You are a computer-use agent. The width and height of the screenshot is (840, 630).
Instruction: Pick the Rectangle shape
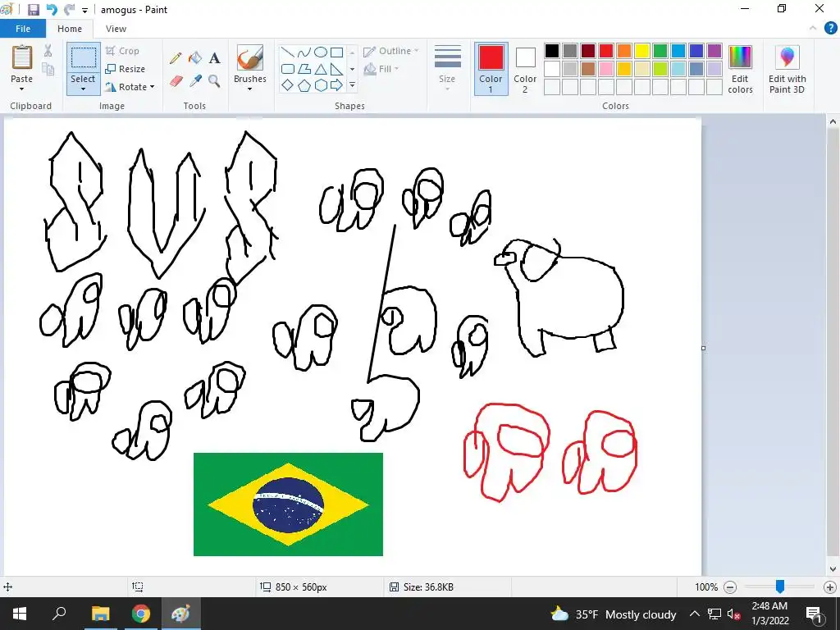click(336, 52)
